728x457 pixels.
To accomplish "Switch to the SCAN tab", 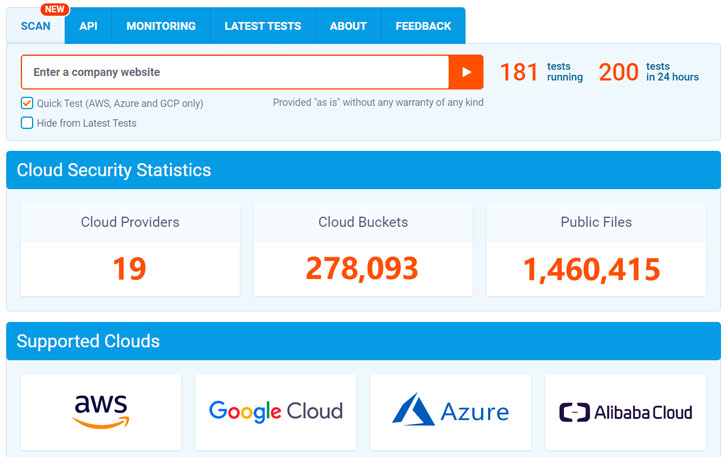I will click(36, 26).
